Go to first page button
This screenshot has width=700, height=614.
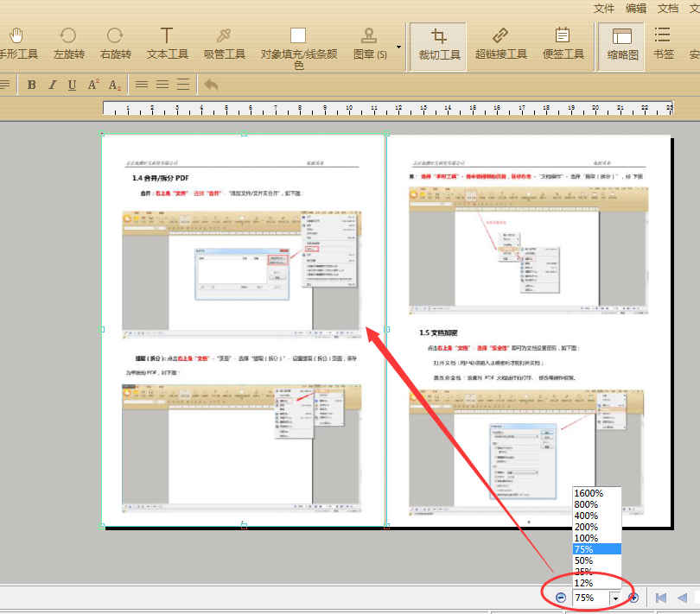(x=661, y=598)
